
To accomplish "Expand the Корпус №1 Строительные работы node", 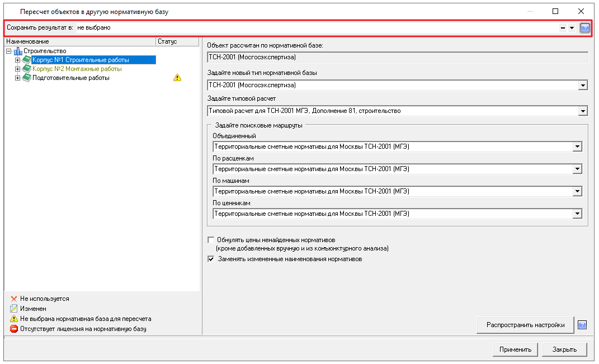I will click(x=18, y=60).
